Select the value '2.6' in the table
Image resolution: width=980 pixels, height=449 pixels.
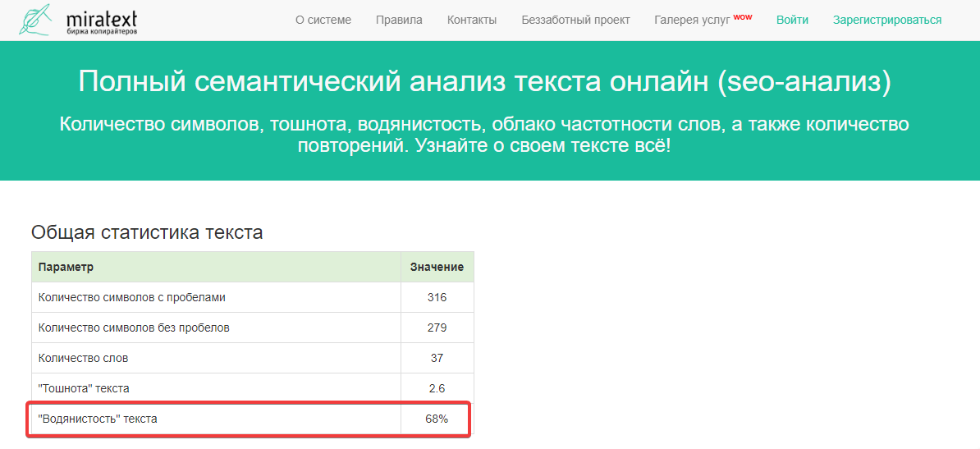pos(437,388)
